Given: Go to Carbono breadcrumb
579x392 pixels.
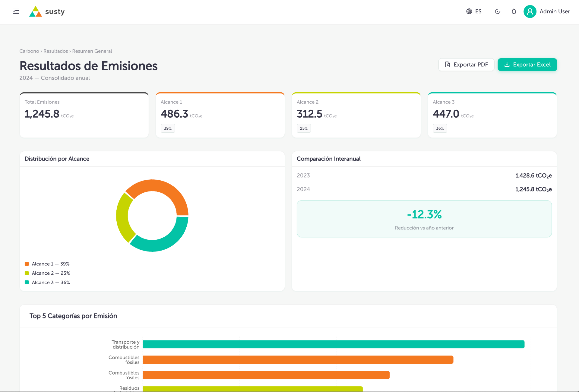Looking at the screenshot, I should (x=29, y=51).
